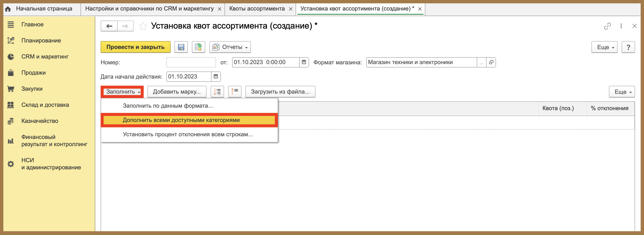Click the post document icon with green arrow
This screenshot has width=644, height=235.
199,47
